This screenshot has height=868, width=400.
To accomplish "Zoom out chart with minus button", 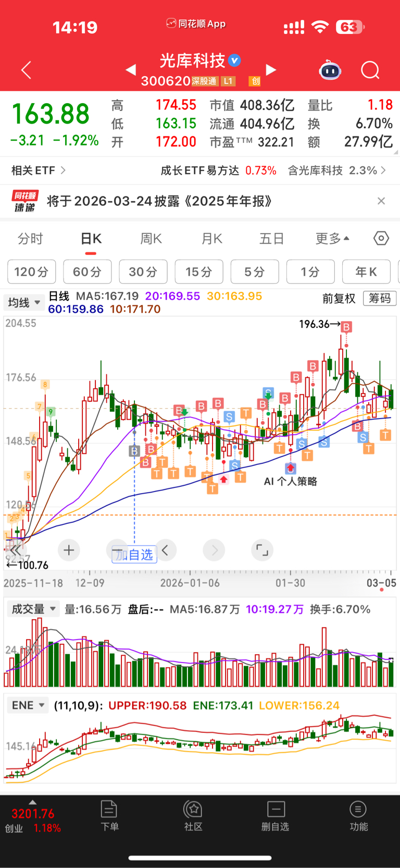I will 117,550.
